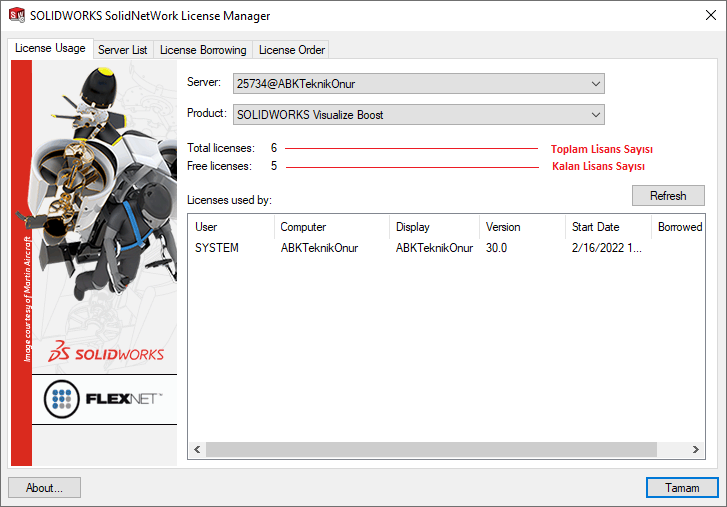This screenshot has height=507, width=727.
Task: Go to the License Order tab
Action: 291,50
